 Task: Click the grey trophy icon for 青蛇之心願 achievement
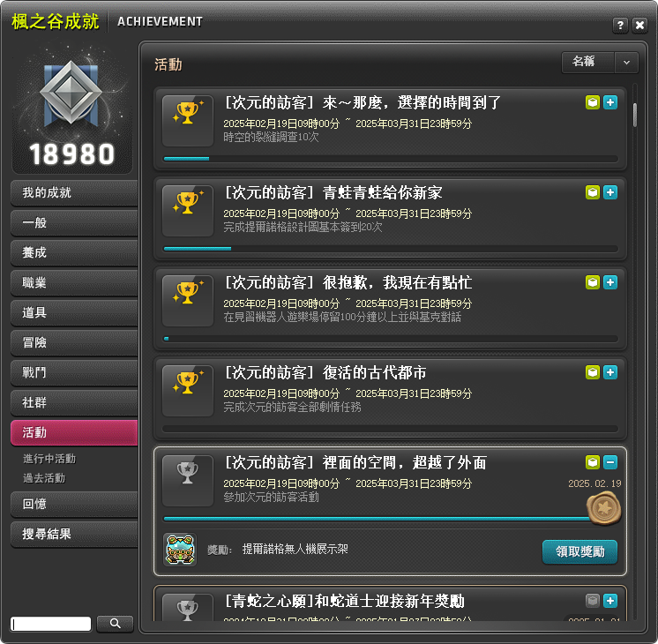[x=188, y=608]
